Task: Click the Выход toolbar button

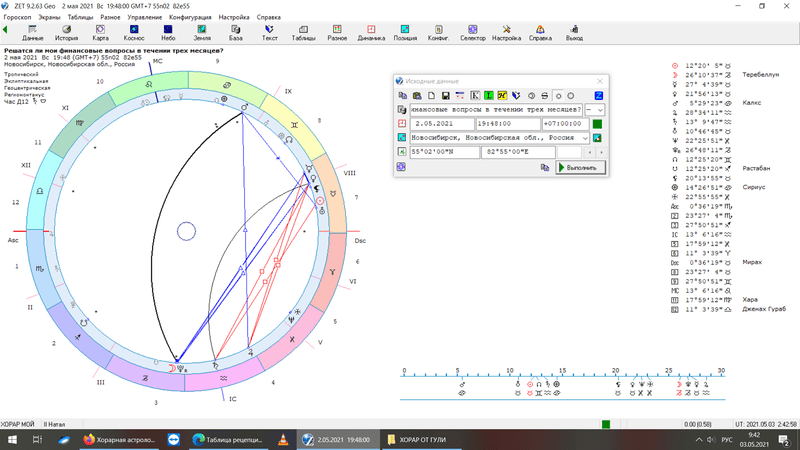Action: pos(574,33)
